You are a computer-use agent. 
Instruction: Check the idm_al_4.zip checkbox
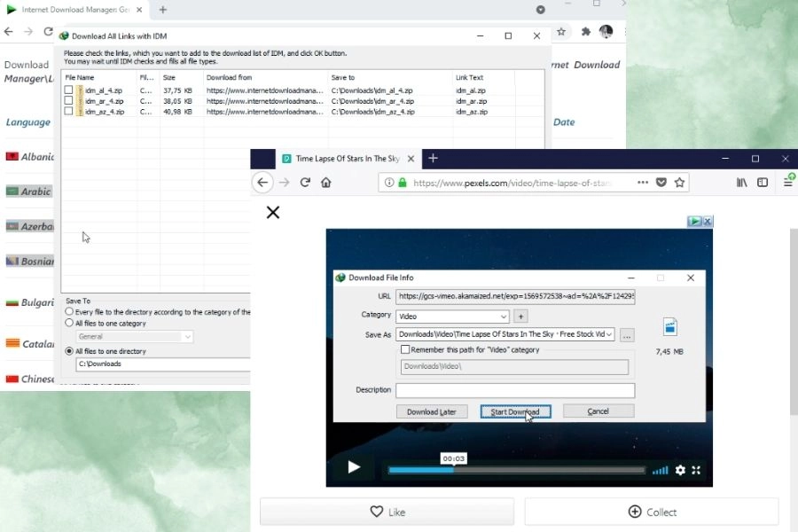[68, 90]
